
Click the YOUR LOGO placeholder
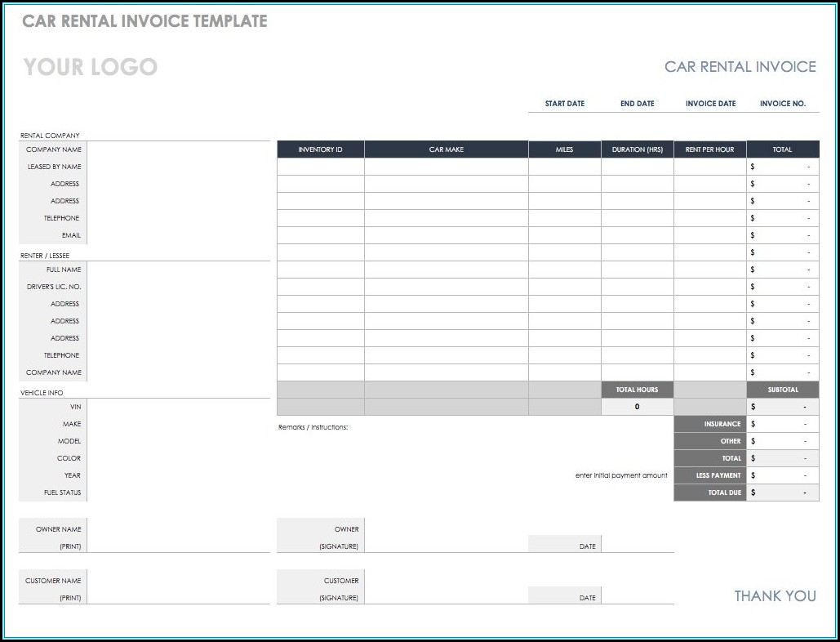point(90,67)
